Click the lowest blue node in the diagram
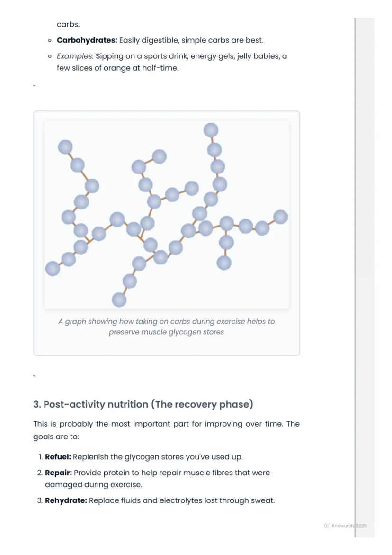 pos(119,300)
